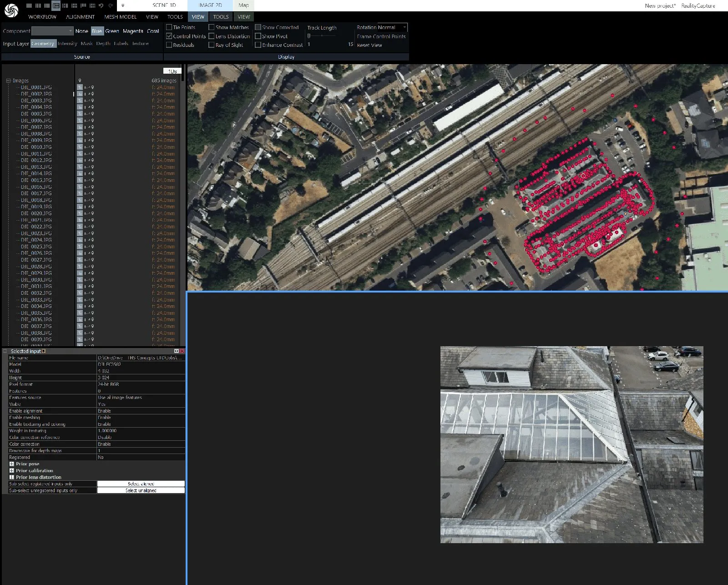Screen dimensions: 728x585
Task: Open the Component dropdown
Action: point(52,31)
